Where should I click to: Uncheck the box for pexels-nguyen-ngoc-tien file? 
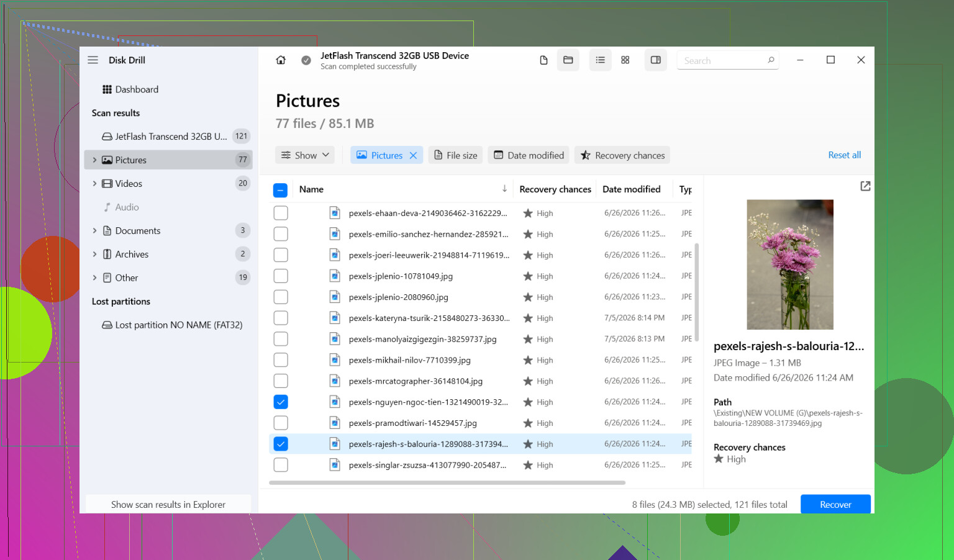[281, 402]
